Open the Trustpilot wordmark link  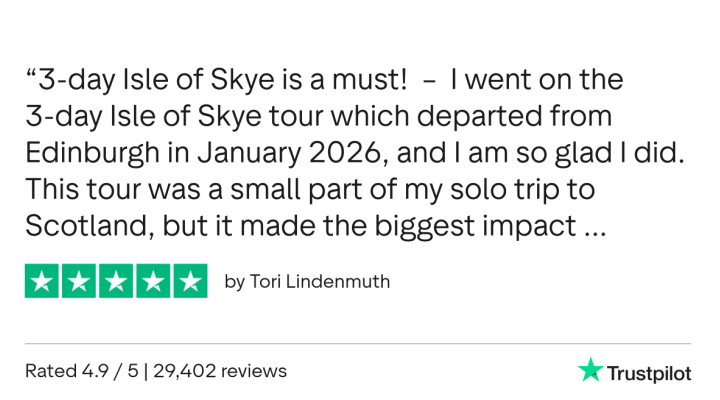649,372
